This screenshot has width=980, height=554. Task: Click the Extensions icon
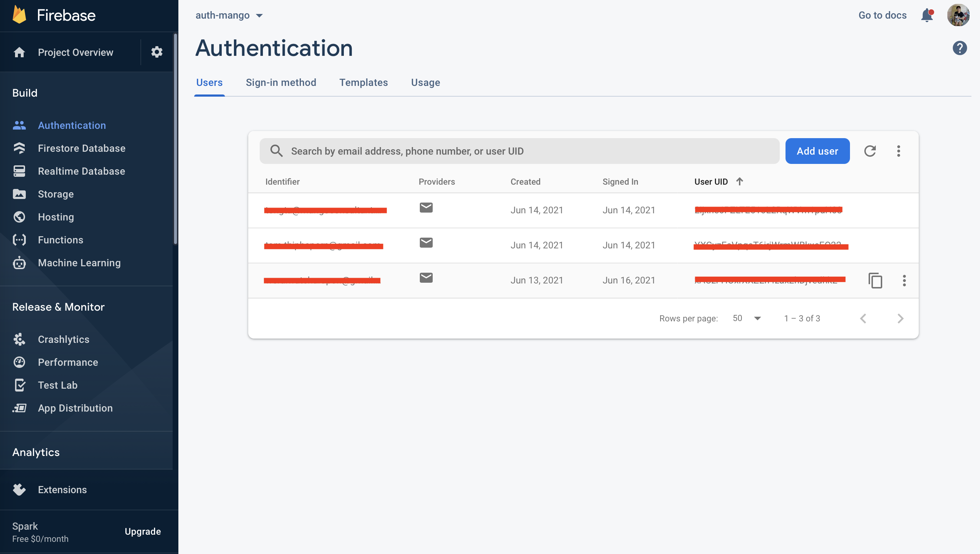pos(19,489)
